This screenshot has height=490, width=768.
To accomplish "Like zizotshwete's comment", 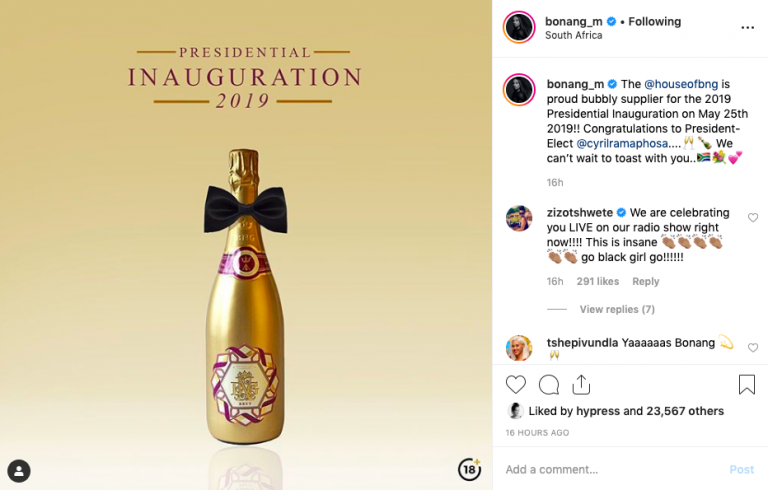I will (753, 218).
